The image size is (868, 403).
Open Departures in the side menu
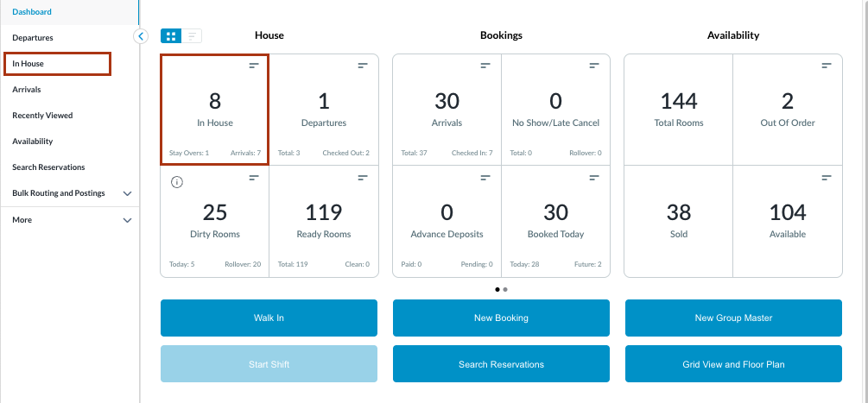(x=33, y=38)
